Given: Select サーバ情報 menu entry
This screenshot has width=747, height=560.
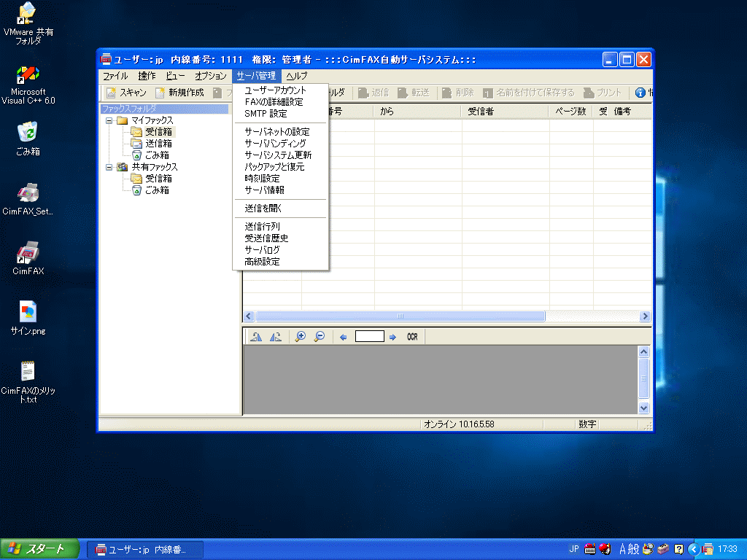Looking at the screenshot, I should point(281,190).
